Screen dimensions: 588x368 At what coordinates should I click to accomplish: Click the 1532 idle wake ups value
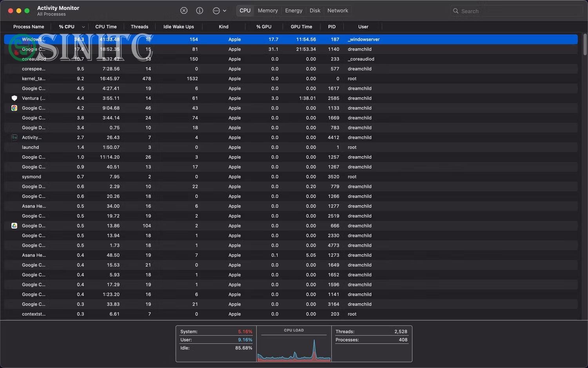(x=192, y=78)
